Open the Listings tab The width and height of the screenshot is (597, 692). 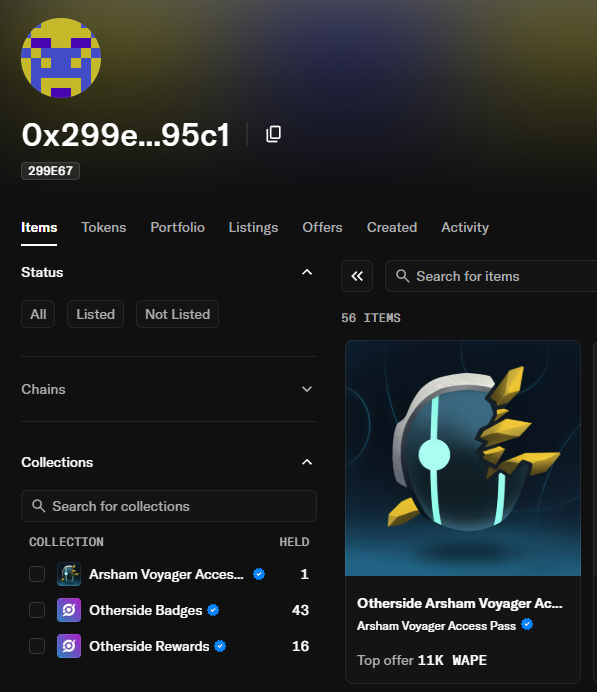(253, 228)
